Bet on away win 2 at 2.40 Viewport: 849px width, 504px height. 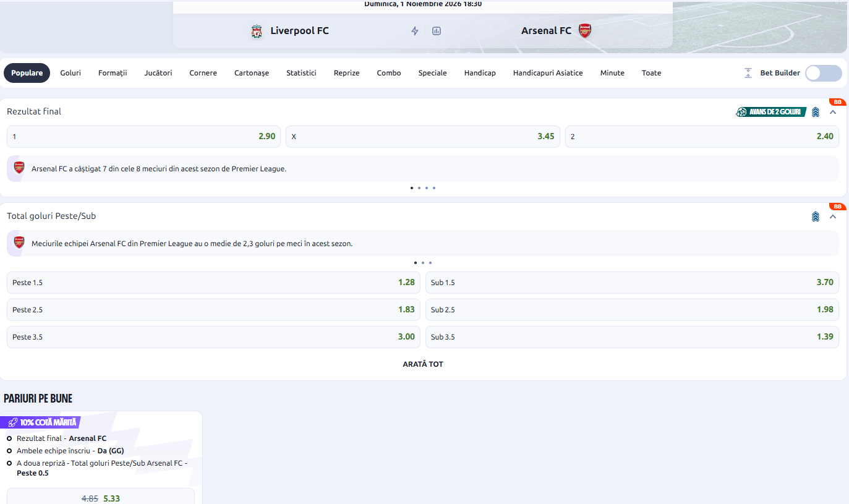click(702, 137)
